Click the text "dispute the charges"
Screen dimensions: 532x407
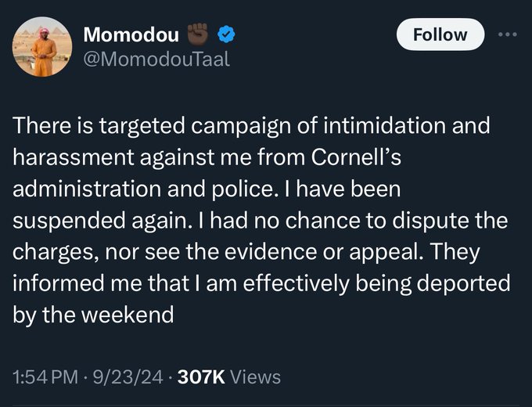[261, 236]
